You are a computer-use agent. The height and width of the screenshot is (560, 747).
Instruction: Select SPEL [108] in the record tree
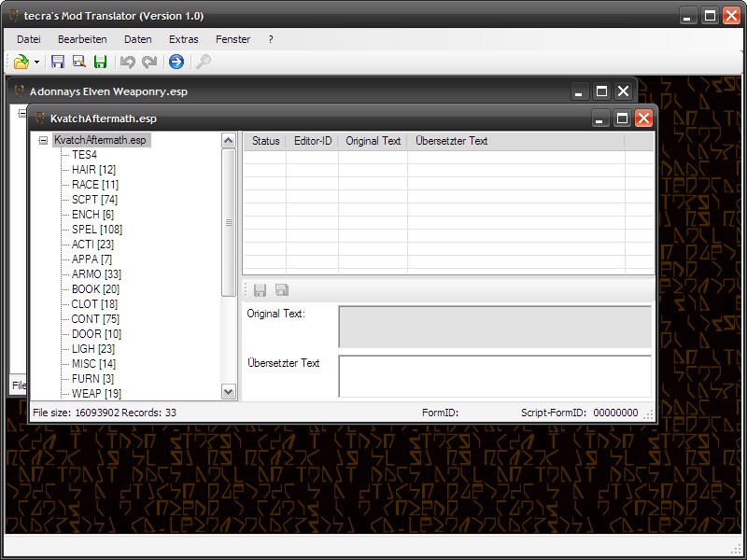point(97,230)
